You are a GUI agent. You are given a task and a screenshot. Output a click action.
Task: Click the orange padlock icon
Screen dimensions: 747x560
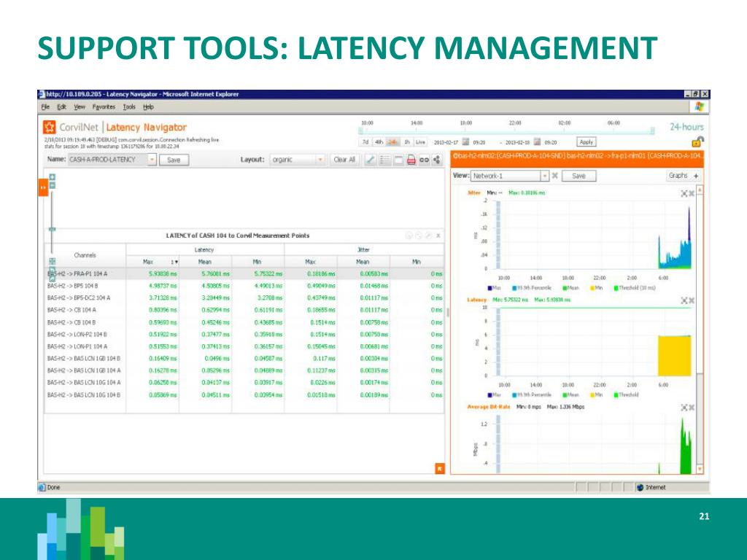point(698,141)
